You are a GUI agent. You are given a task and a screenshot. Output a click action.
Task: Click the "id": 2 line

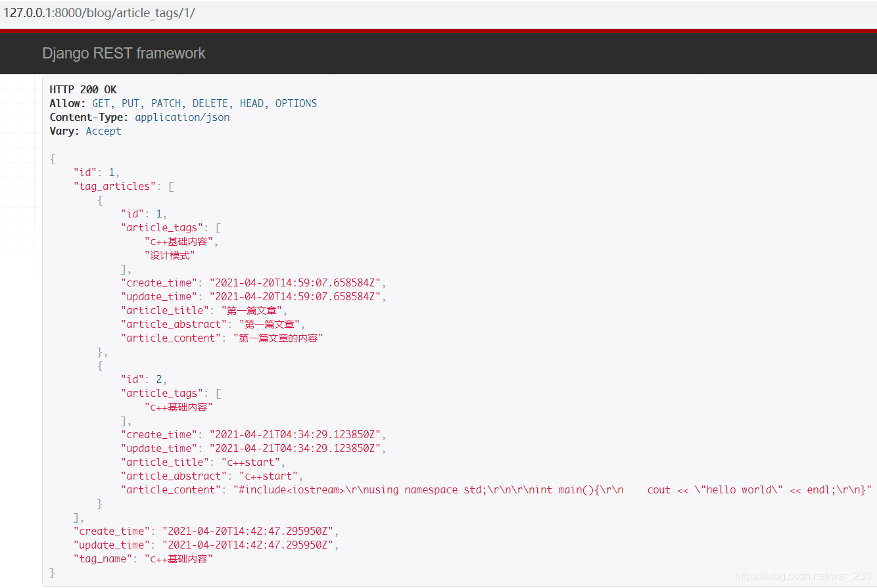(x=143, y=379)
